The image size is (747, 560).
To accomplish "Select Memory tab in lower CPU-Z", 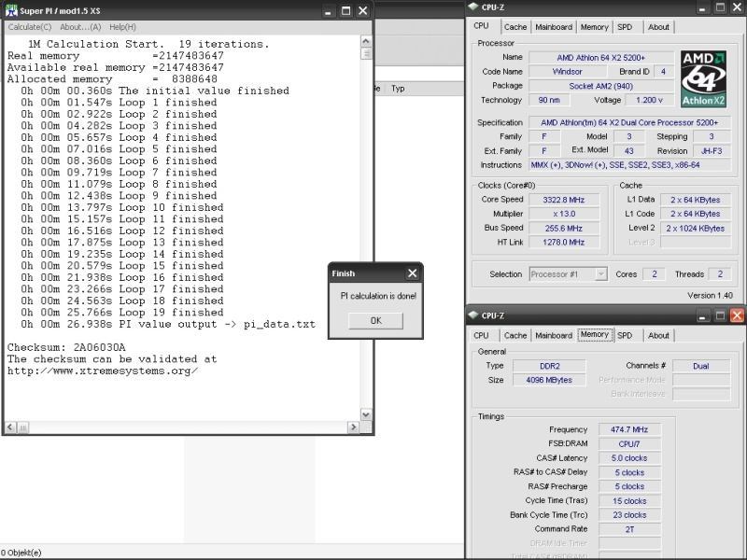I will coord(594,335).
